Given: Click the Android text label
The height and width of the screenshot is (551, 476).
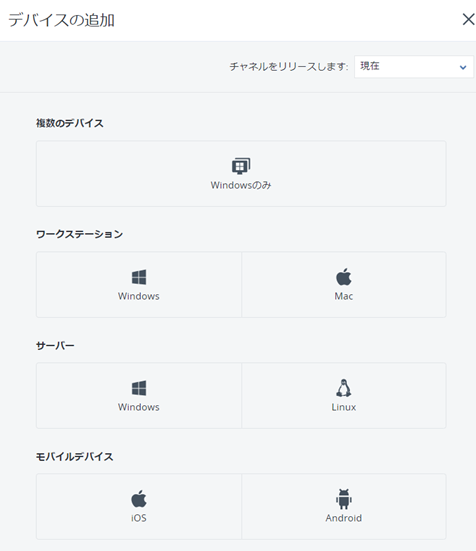Looking at the screenshot, I should [x=344, y=518].
